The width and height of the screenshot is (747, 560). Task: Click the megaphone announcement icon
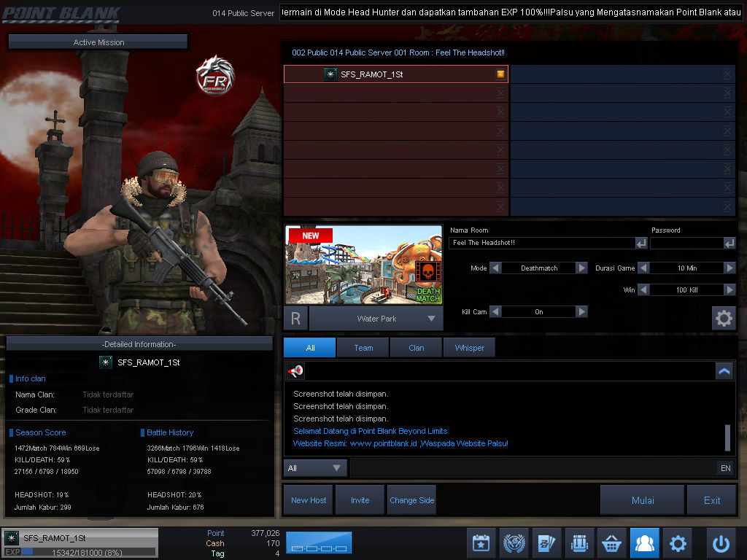(295, 371)
